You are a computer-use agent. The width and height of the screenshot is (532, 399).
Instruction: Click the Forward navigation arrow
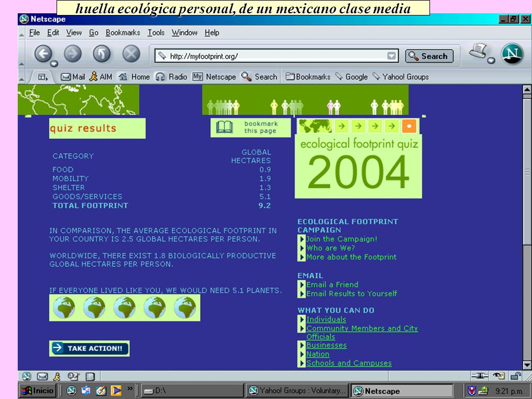(x=73, y=54)
